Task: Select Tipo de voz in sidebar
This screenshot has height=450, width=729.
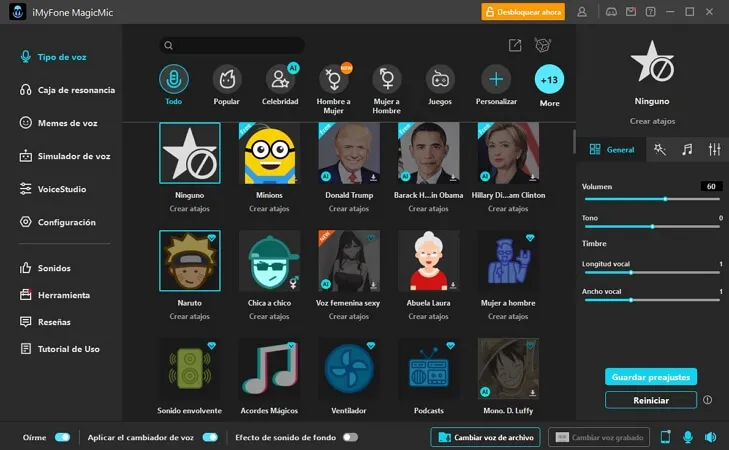Action: (x=53, y=57)
